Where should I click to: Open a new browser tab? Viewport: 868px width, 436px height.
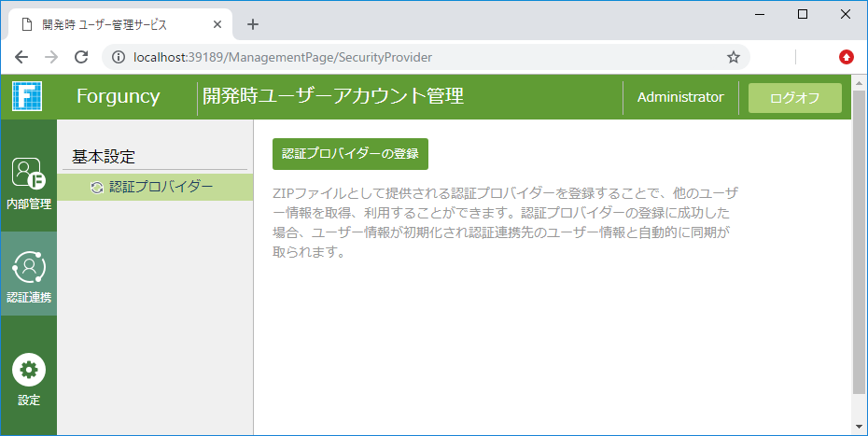(x=253, y=24)
